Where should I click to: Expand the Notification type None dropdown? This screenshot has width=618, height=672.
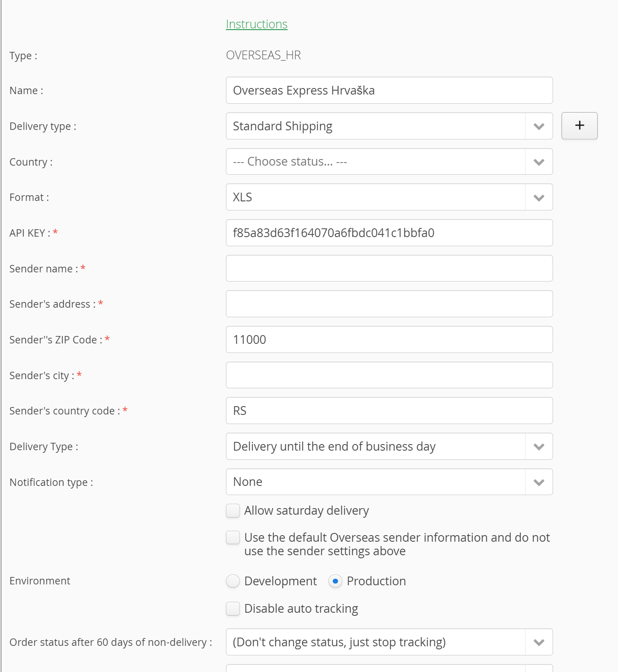coord(389,482)
